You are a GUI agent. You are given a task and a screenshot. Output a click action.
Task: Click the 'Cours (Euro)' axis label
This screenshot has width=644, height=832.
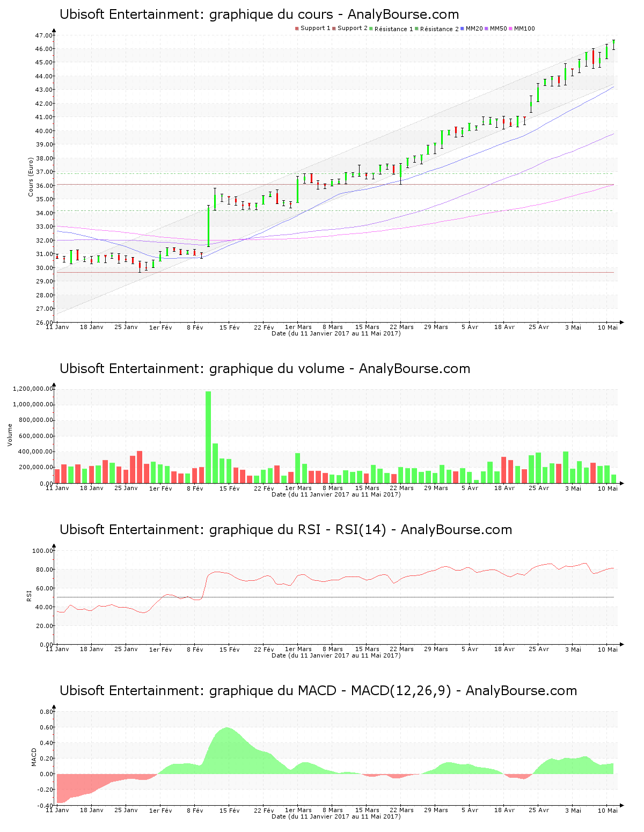point(31,177)
